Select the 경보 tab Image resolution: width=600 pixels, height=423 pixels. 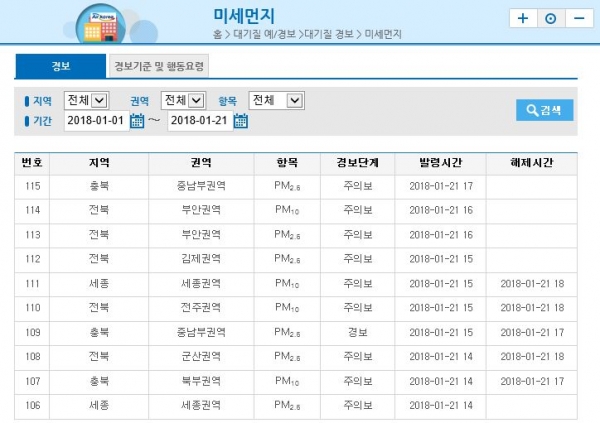tap(60, 66)
